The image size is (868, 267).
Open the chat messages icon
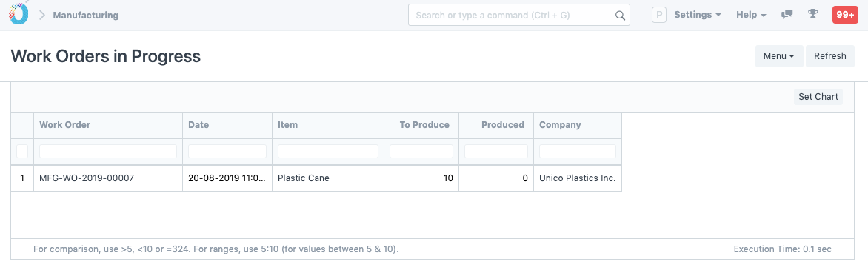787,15
